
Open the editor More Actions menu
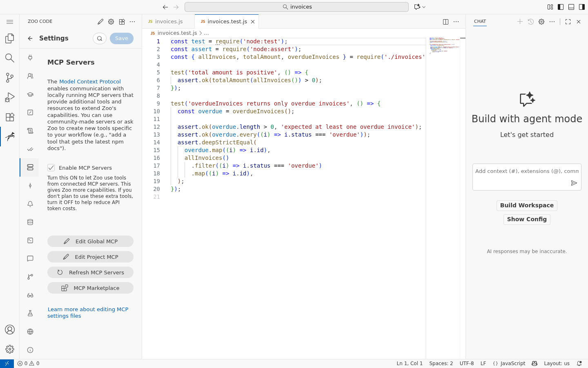coord(456,22)
